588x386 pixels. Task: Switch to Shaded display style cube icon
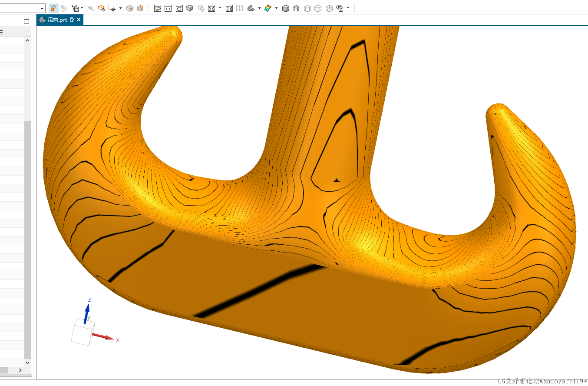click(x=296, y=8)
